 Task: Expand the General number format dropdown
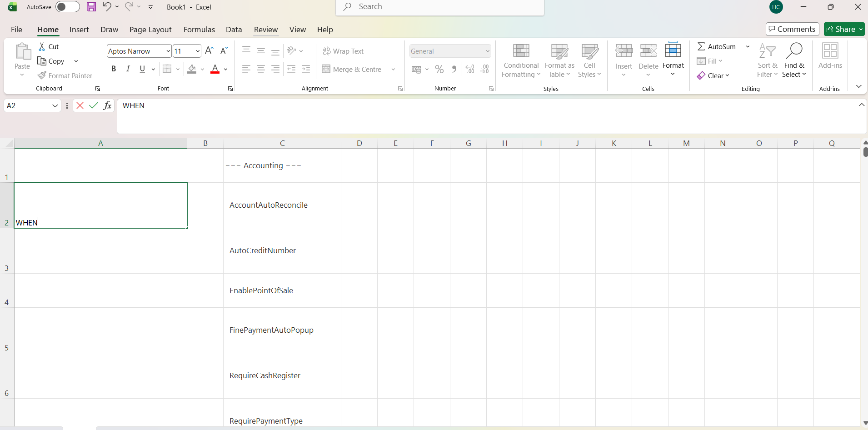point(487,51)
